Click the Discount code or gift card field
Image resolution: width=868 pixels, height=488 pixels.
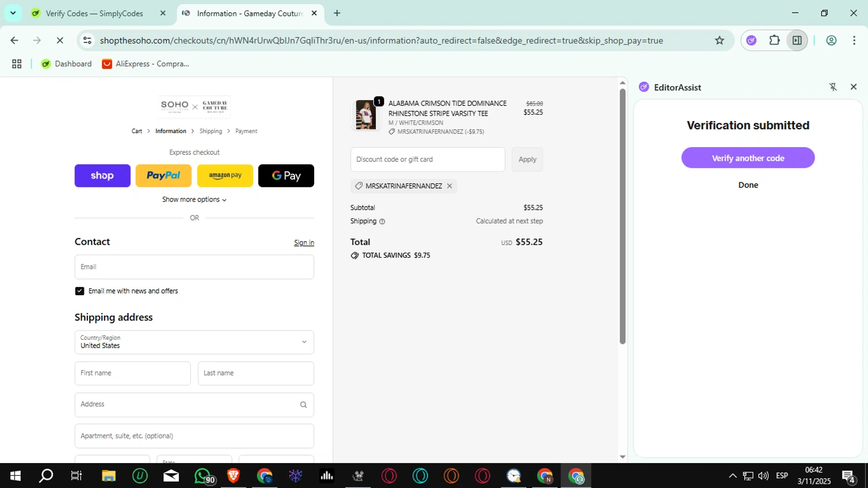pos(428,159)
